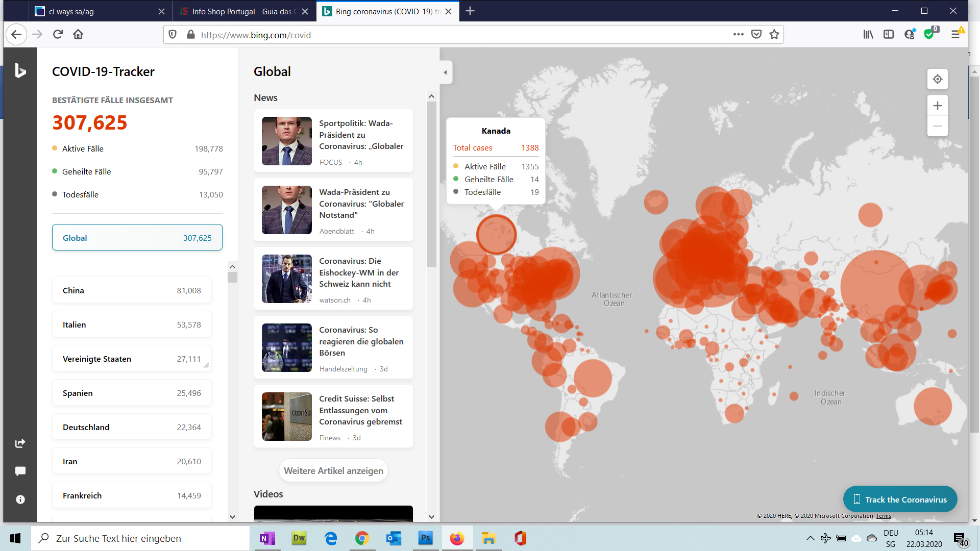Open Outlook from taskbar
This screenshot has height=551, width=980.
[394, 538]
